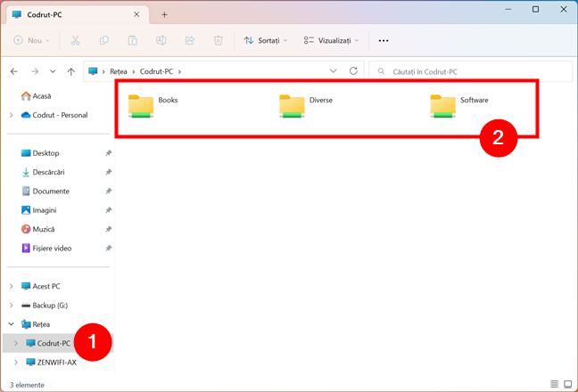Image resolution: width=578 pixels, height=392 pixels.
Task: Expand Acest PC tree node
Action: click(x=11, y=286)
